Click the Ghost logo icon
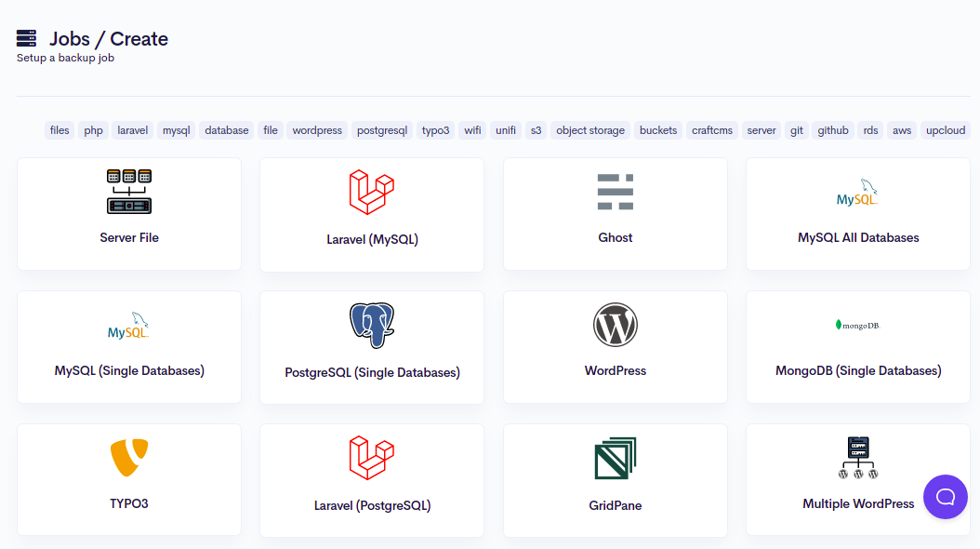Viewport: 980px width, 549px height. [615, 192]
